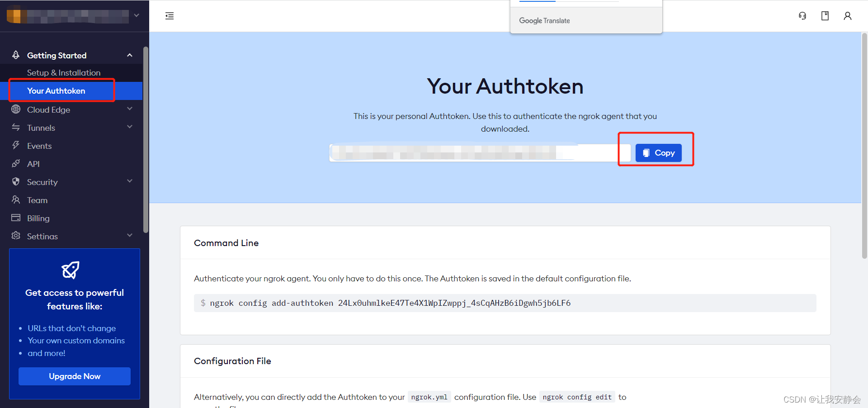The image size is (868, 408).
Task: Click the 'ngrok config edit' inline code
Action: pos(577,397)
